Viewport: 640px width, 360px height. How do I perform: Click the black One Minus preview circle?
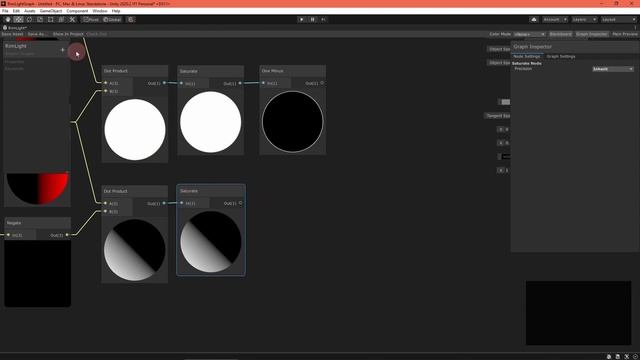click(x=293, y=122)
